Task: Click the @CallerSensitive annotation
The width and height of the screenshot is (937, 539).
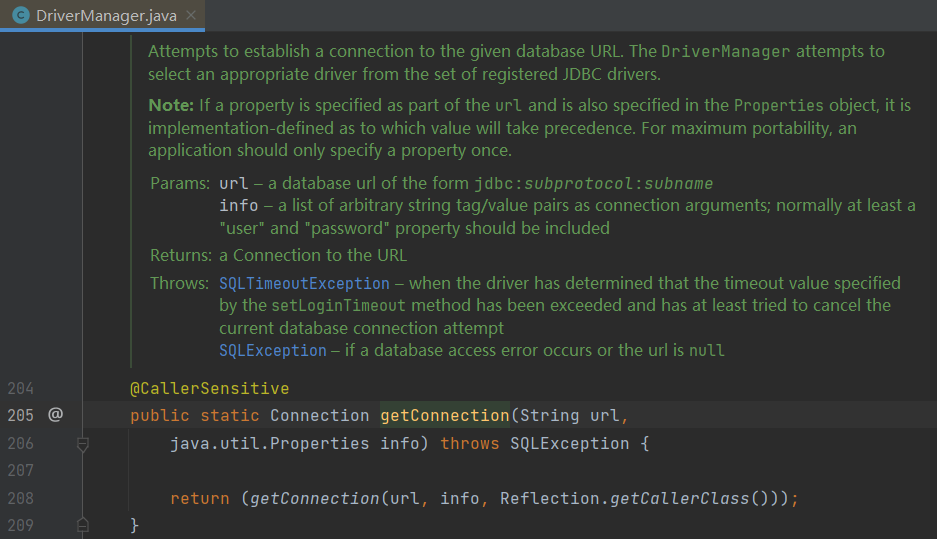Action: (x=209, y=389)
